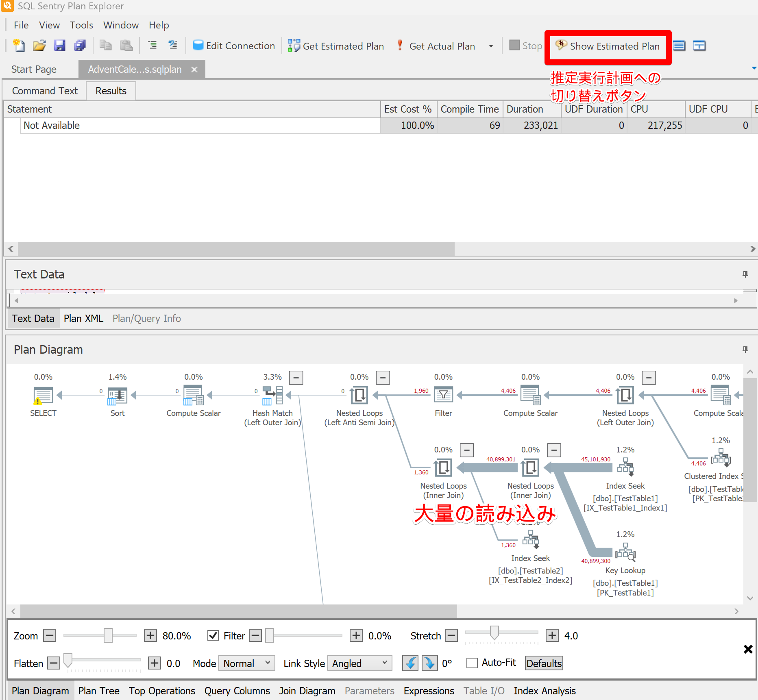Image resolution: width=758 pixels, height=700 pixels.
Task: Rotate plan layout counter-clockwise
Action: click(x=410, y=663)
